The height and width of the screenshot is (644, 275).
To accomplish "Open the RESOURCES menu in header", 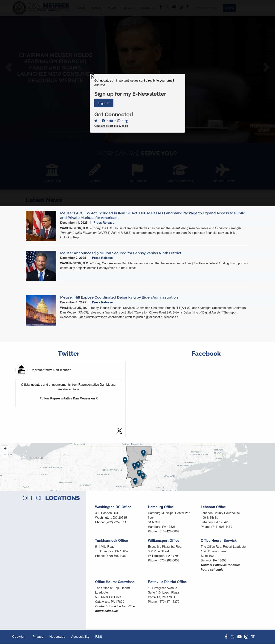I will 146,8.
